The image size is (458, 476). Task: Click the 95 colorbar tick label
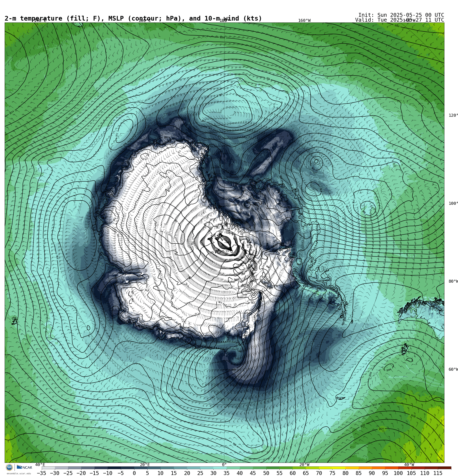pyautogui.click(x=385, y=473)
